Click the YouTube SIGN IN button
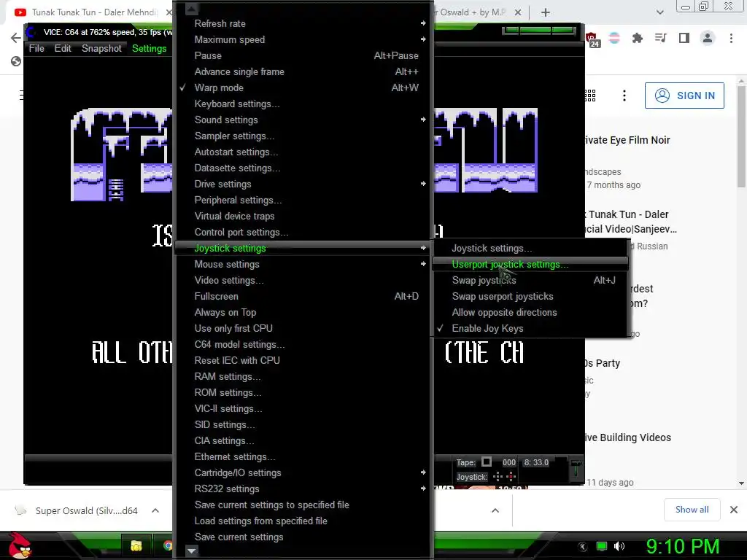This screenshot has width=747, height=560. [684, 96]
